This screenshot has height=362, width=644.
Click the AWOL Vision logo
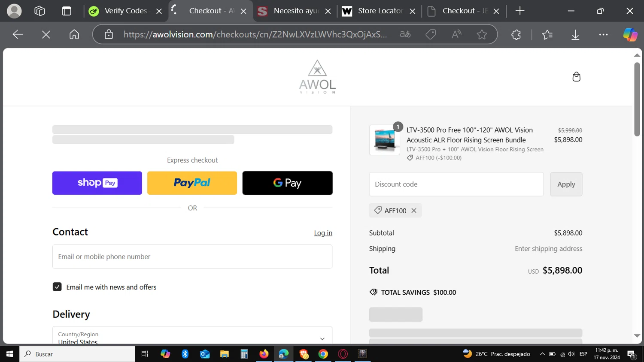(x=317, y=77)
